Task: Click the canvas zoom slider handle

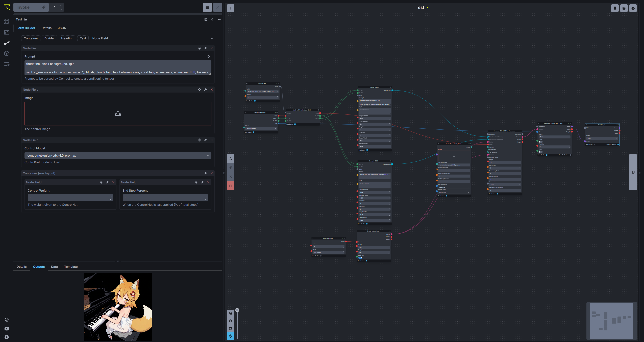Action: pos(237,310)
